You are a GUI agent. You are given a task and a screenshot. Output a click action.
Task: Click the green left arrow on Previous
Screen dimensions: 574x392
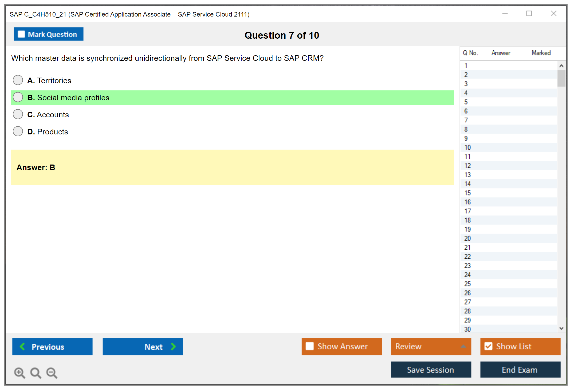[22, 346]
